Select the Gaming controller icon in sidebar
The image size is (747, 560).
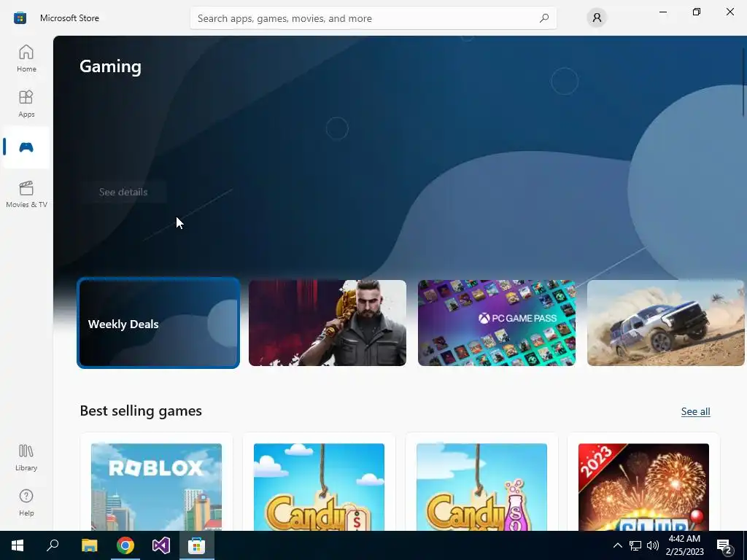click(26, 147)
